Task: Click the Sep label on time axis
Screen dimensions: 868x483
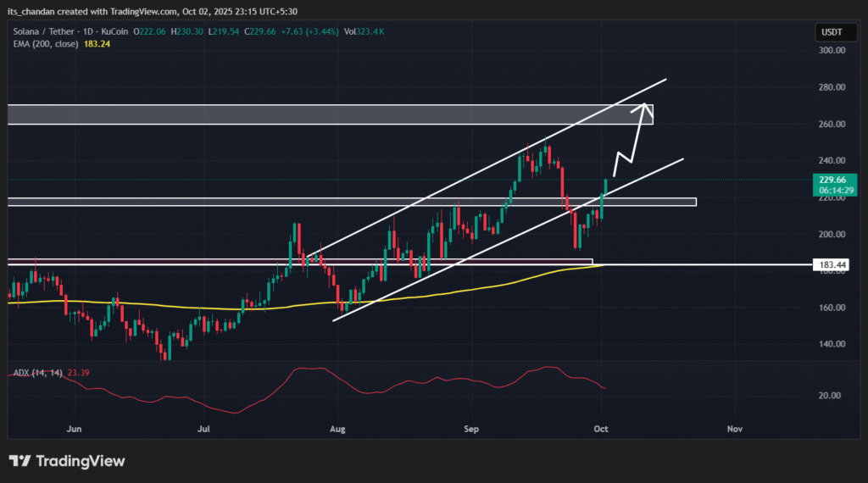Action: coord(470,430)
